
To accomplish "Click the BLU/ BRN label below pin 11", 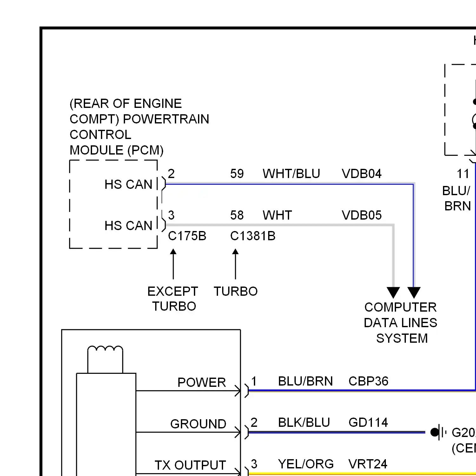I will pos(457,198).
